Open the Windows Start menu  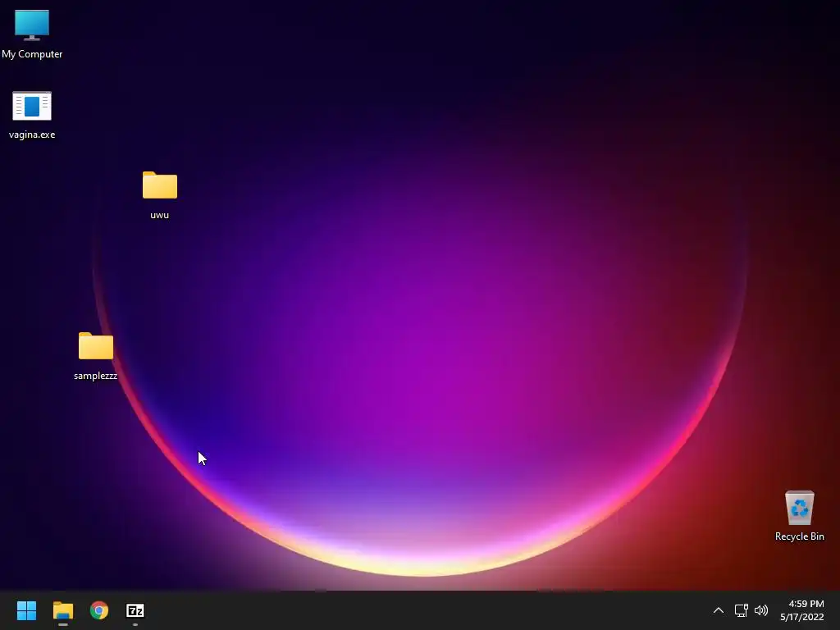(26, 610)
